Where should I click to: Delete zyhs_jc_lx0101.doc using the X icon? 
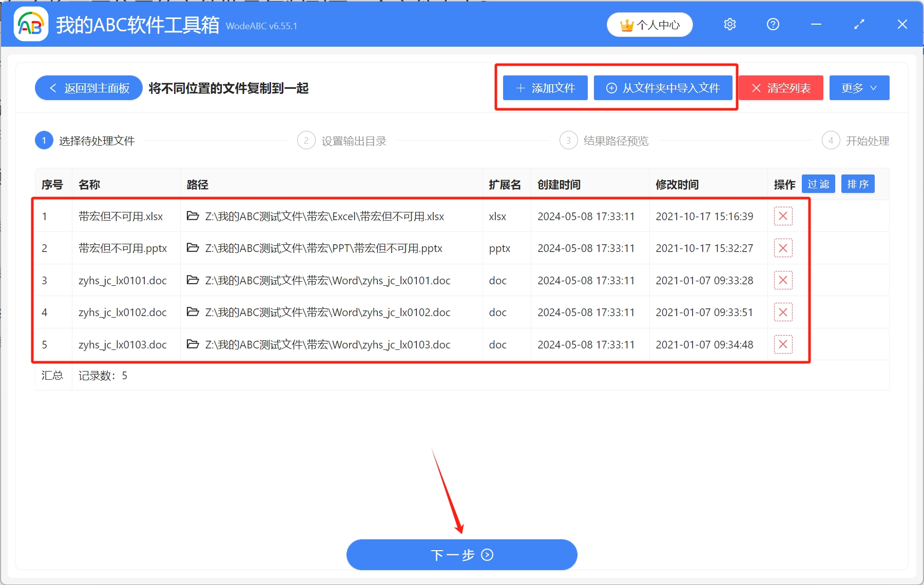coord(783,280)
